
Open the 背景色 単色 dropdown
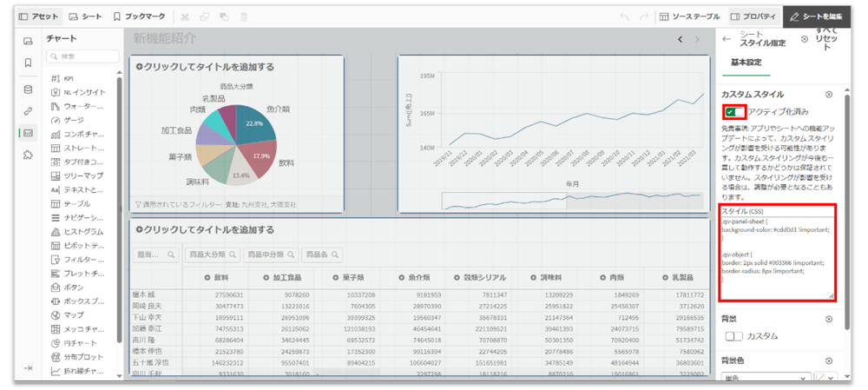766,379
